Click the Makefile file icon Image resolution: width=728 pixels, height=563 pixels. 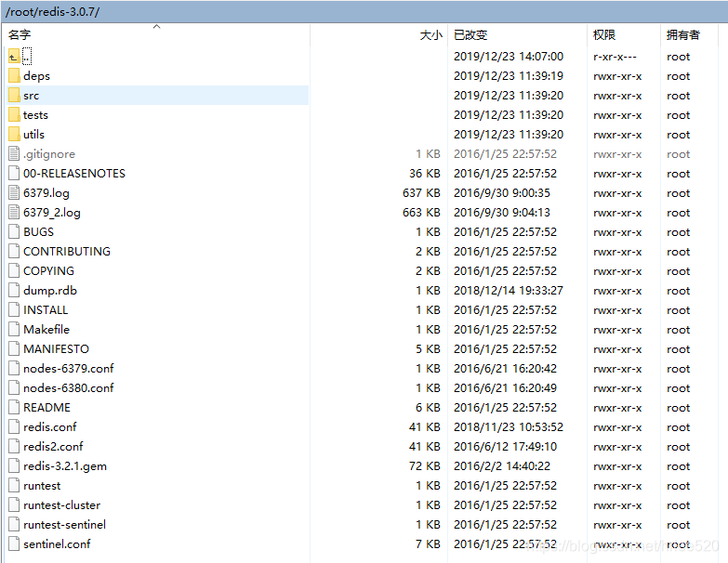tap(14, 329)
